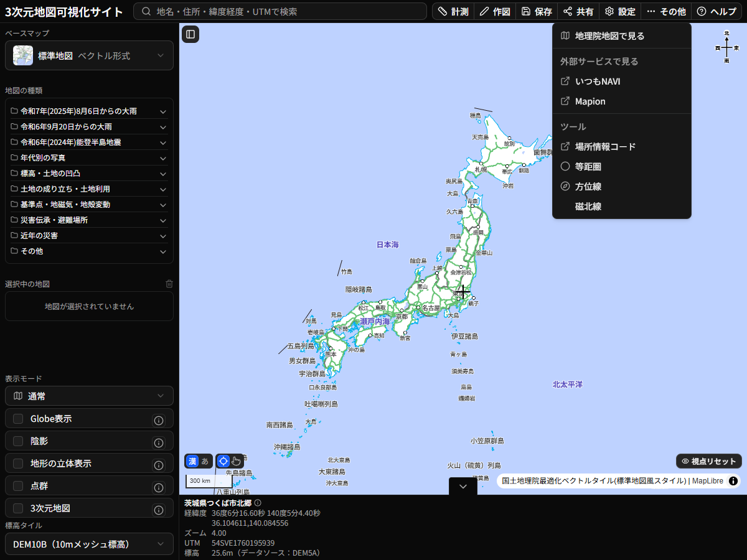Open info icon for 3次元地図
The image size is (747, 560).
(x=159, y=510)
